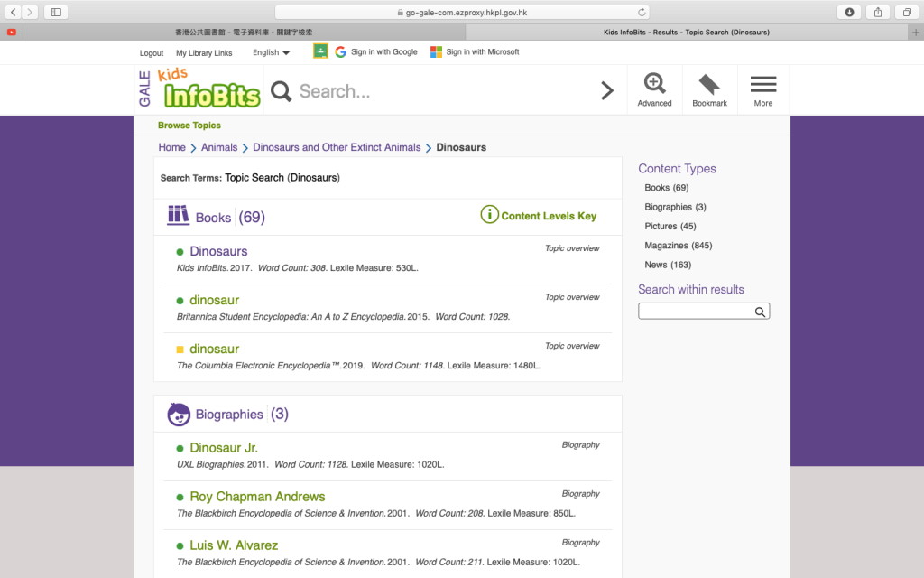The image size is (924, 578).
Task: Click the Content Levels Key info icon
Action: (x=489, y=215)
